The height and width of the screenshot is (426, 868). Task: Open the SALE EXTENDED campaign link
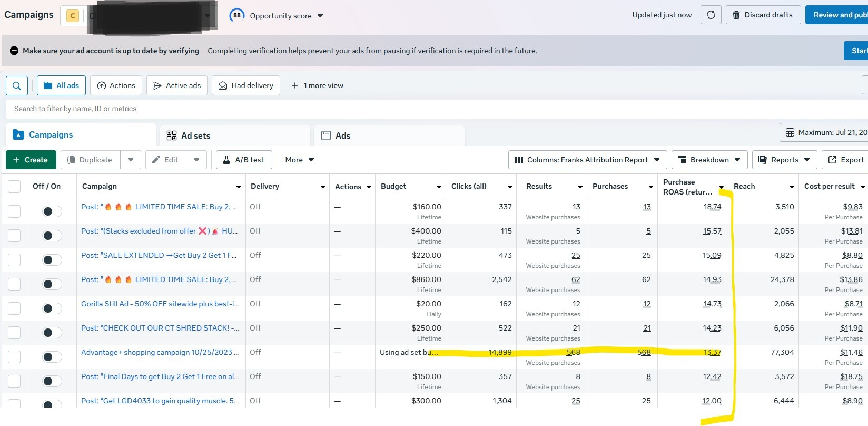tap(159, 255)
